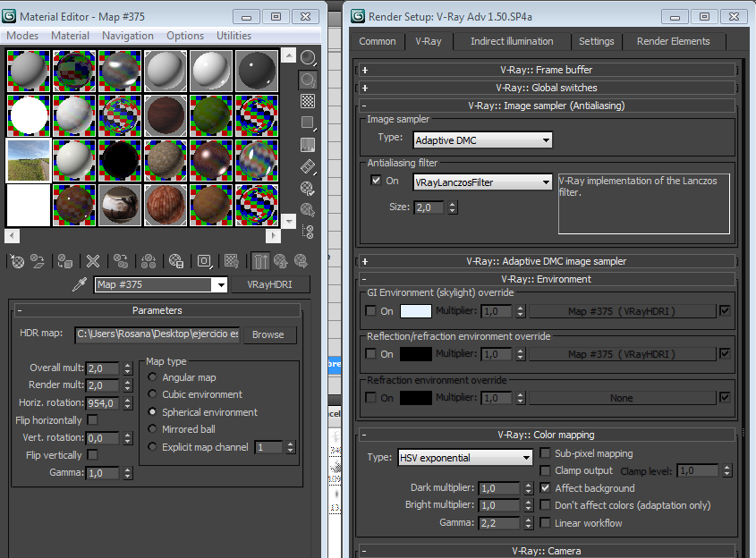This screenshot has height=558, width=756.
Task: Click the Select by Material icon
Action: click(308, 210)
